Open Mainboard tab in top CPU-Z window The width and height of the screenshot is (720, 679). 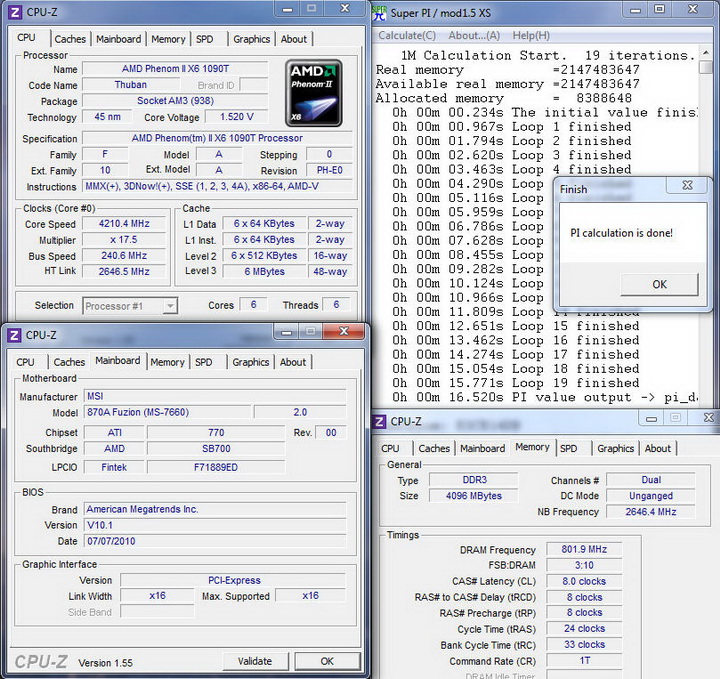coord(118,39)
